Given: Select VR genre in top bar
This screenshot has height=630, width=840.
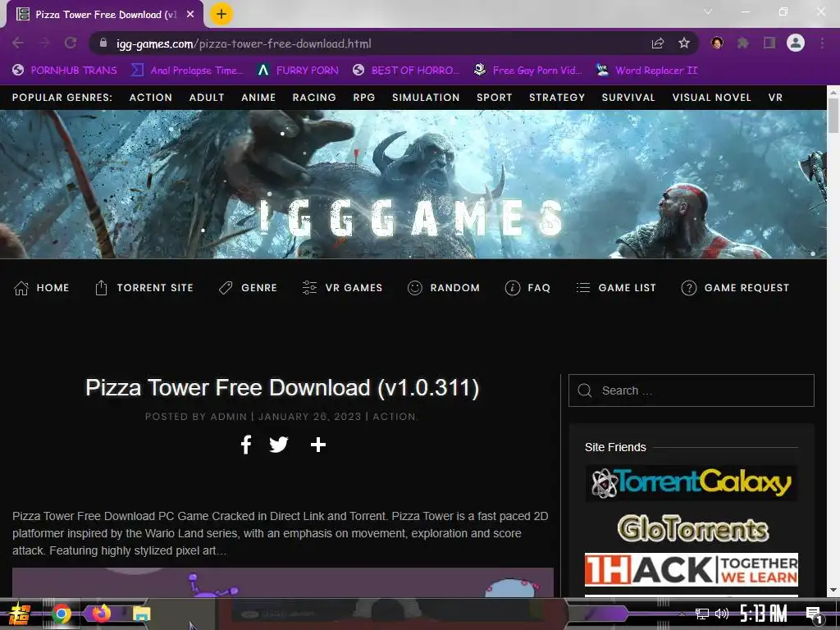Looking at the screenshot, I should pos(775,98).
